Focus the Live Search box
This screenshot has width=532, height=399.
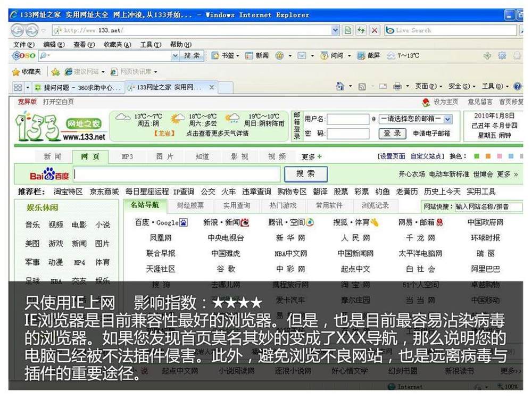450,30
